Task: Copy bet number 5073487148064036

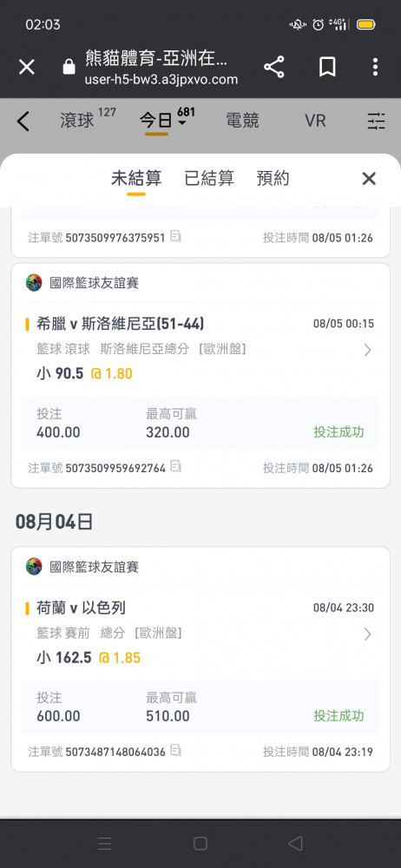Action: (175, 751)
